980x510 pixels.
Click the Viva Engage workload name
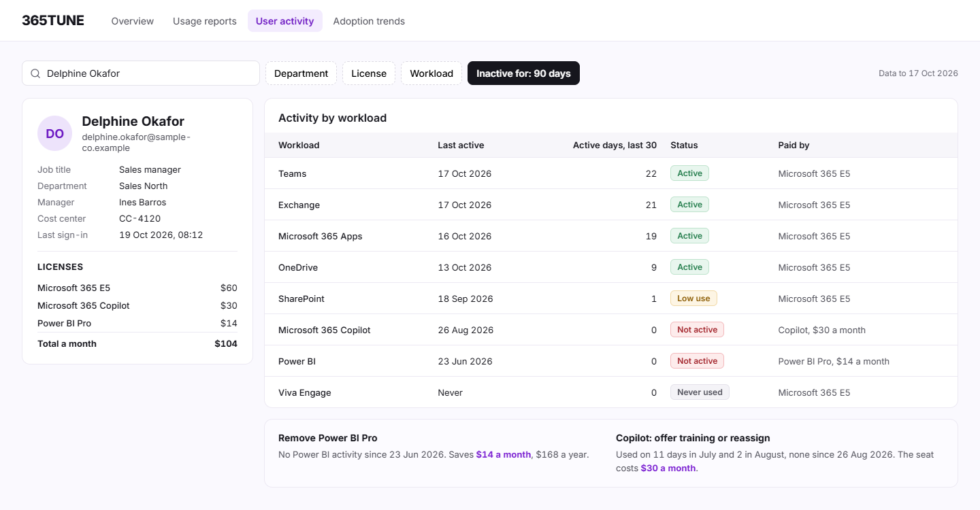point(305,392)
